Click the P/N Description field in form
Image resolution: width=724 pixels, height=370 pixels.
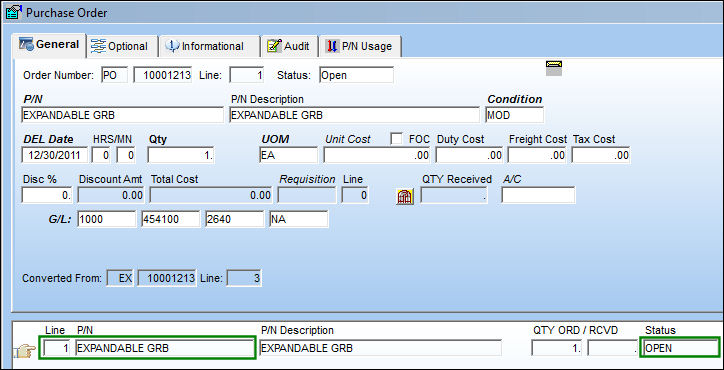(x=354, y=115)
